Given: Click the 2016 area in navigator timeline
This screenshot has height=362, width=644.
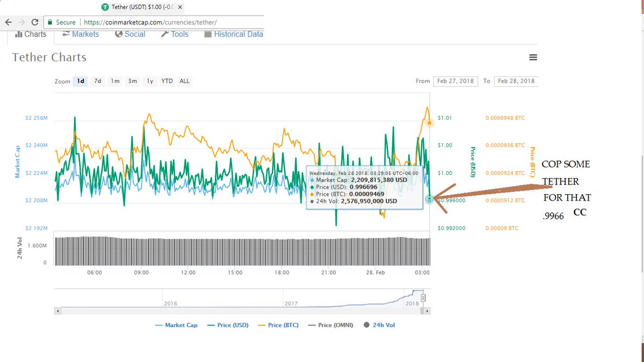Looking at the screenshot, I should tap(170, 304).
